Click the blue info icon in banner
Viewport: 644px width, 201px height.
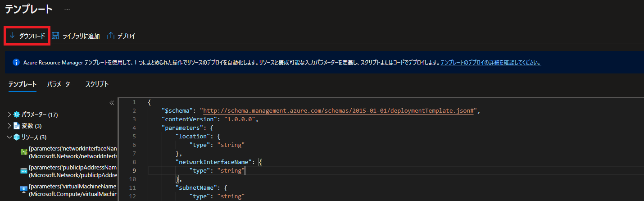coord(16,63)
